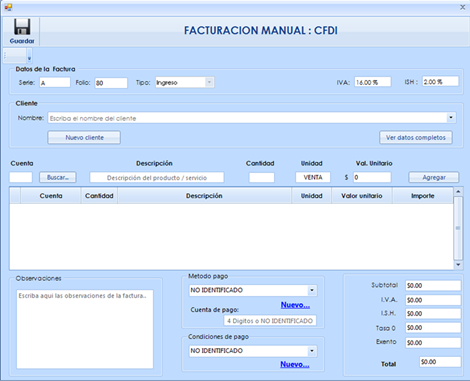Click the app icon in title bar
The height and width of the screenshot is (381, 470).
8,7
